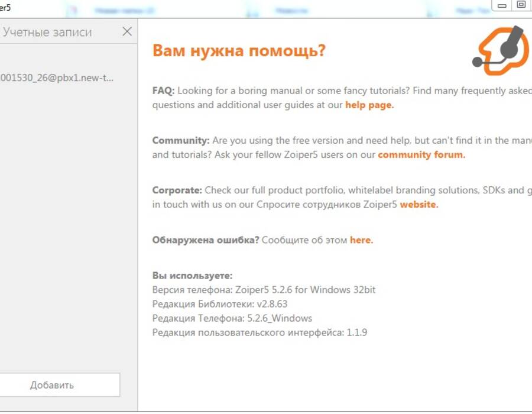This screenshot has height=414, width=532.
Task: Select account 001530_26@pbx1.new-t...
Action: (57, 77)
